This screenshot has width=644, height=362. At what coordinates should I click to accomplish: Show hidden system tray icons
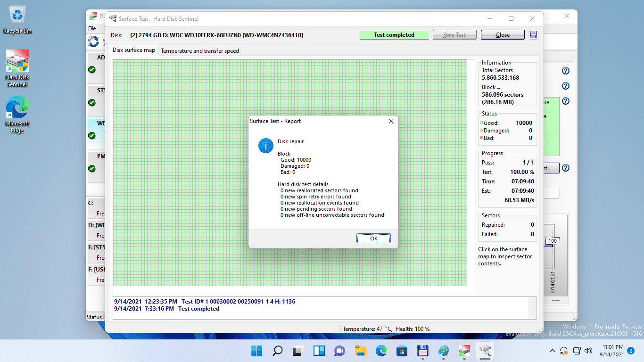(x=553, y=351)
